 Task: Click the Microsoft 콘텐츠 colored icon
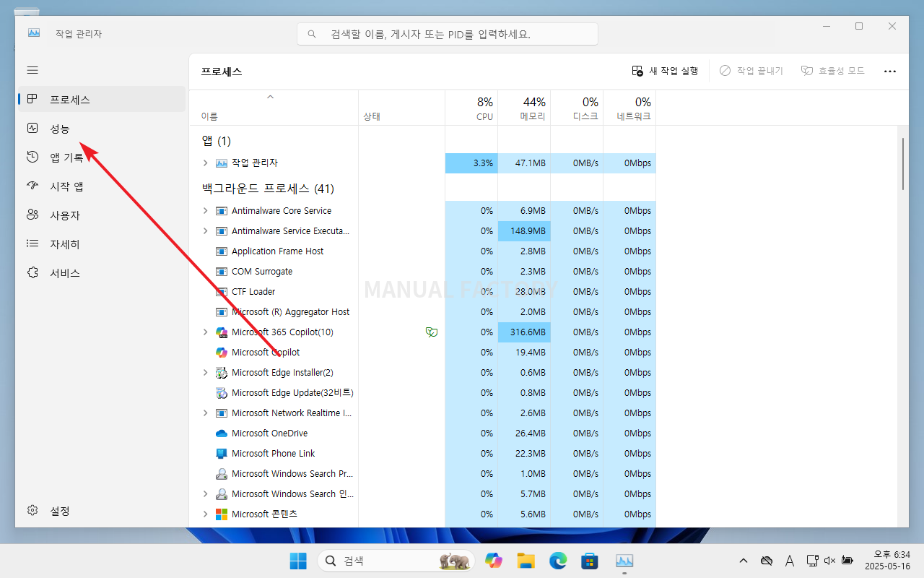[222, 514]
